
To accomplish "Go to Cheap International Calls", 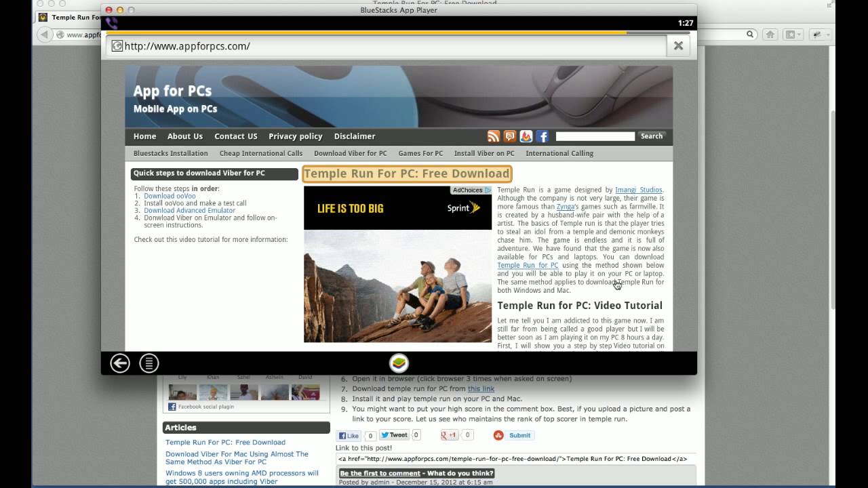I will tap(261, 153).
